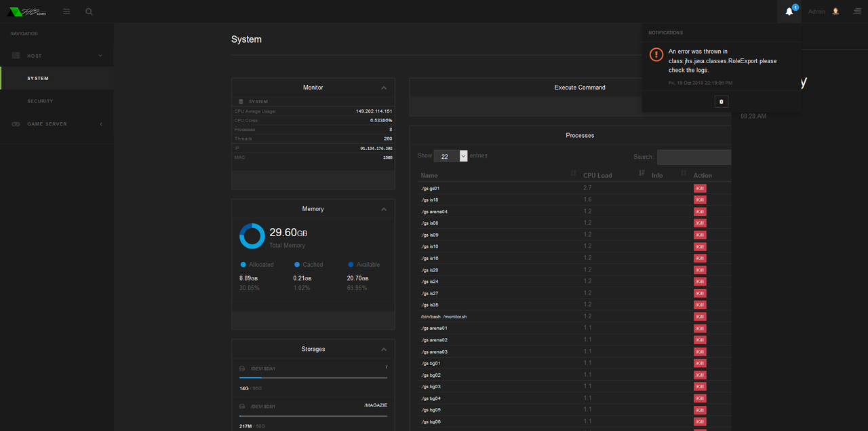Click the Threads value 260
This screenshot has height=431, width=868.
(x=388, y=138)
